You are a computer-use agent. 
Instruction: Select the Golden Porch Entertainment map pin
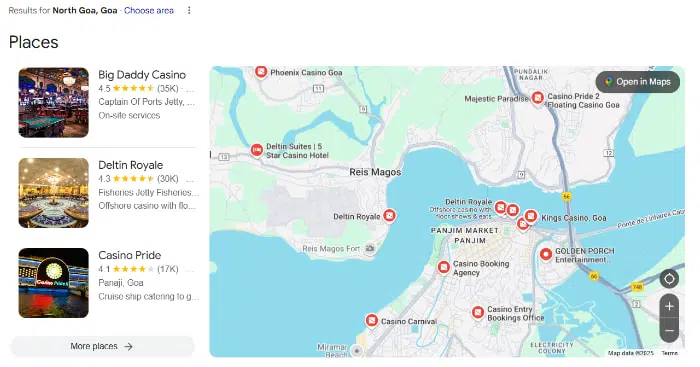pyautogui.click(x=546, y=254)
